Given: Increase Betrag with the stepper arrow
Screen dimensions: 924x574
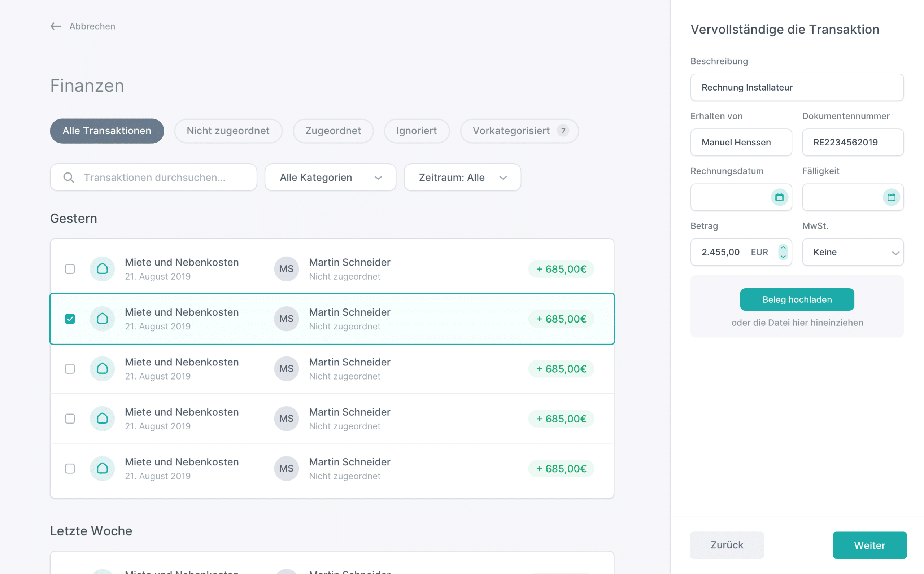Looking at the screenshot, I should coord(783,247).
